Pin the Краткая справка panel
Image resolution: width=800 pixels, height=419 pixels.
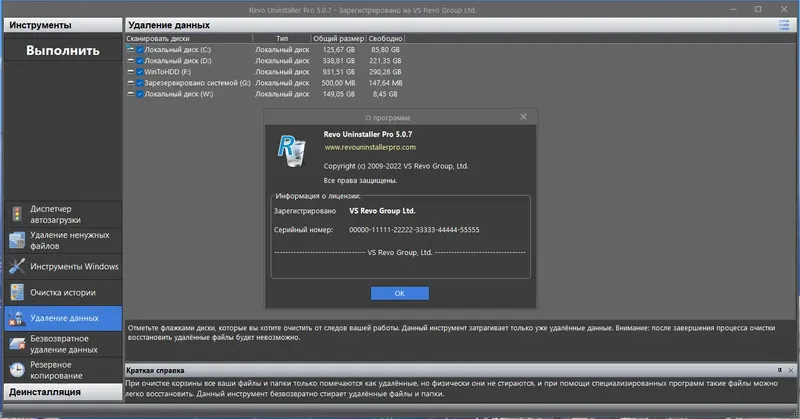click(x=780, y=370)
